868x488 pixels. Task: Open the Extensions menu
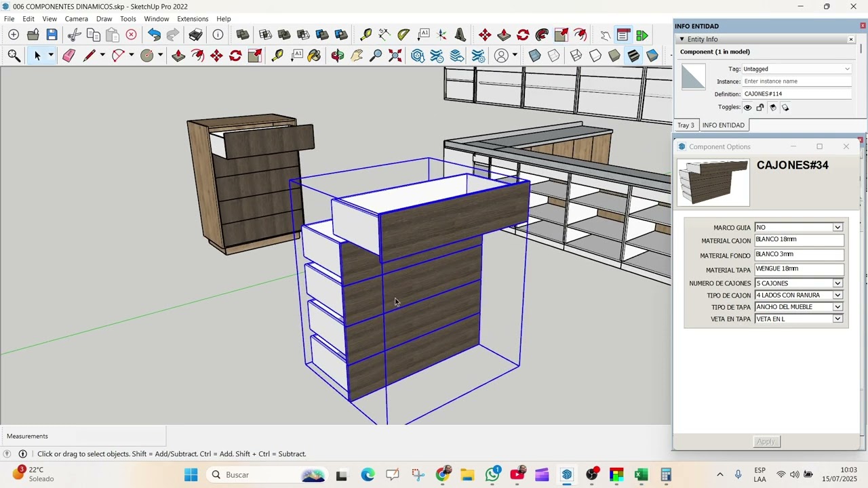click(193, 18)
